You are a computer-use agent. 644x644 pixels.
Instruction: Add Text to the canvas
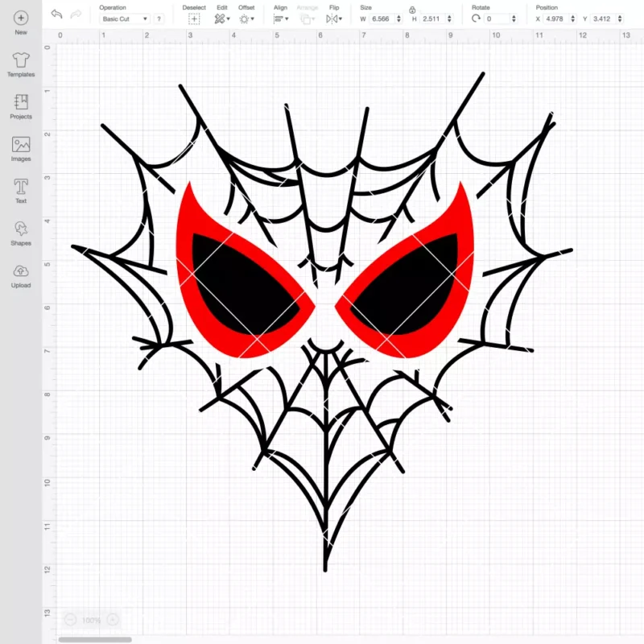pos(21,192)
